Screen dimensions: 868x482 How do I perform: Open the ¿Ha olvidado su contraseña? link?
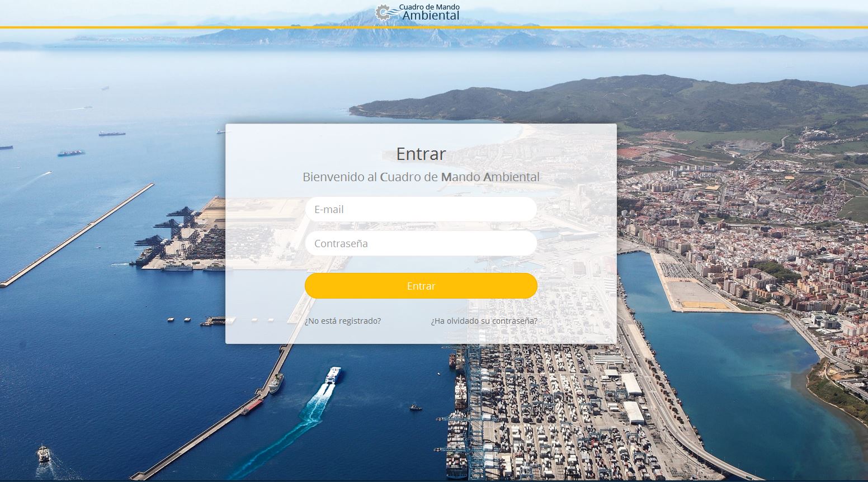pos(484,321)
